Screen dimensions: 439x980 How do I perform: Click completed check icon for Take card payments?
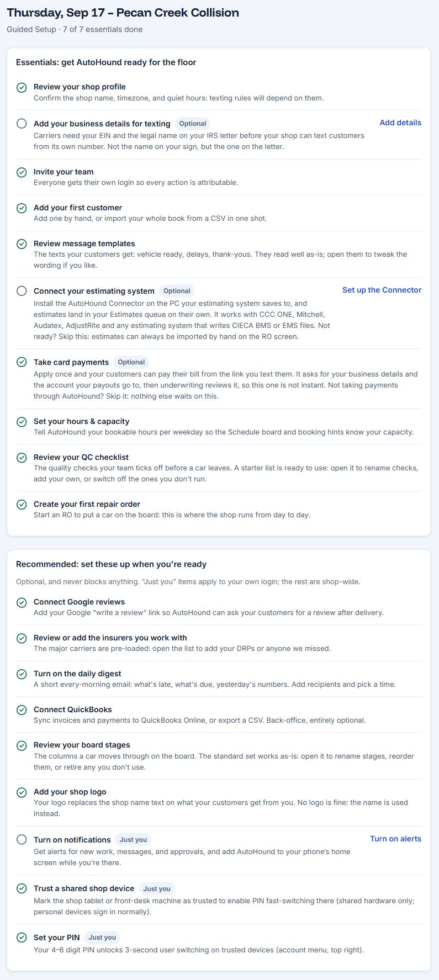coord(22,363)
